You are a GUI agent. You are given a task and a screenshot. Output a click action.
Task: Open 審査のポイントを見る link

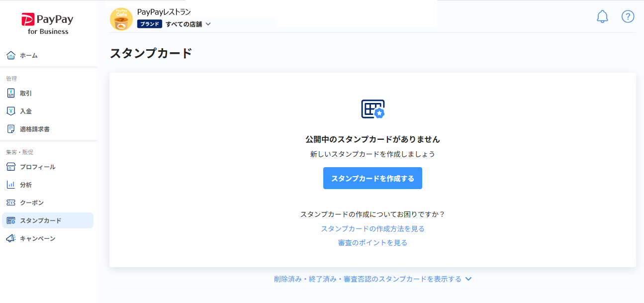(372, 243)
